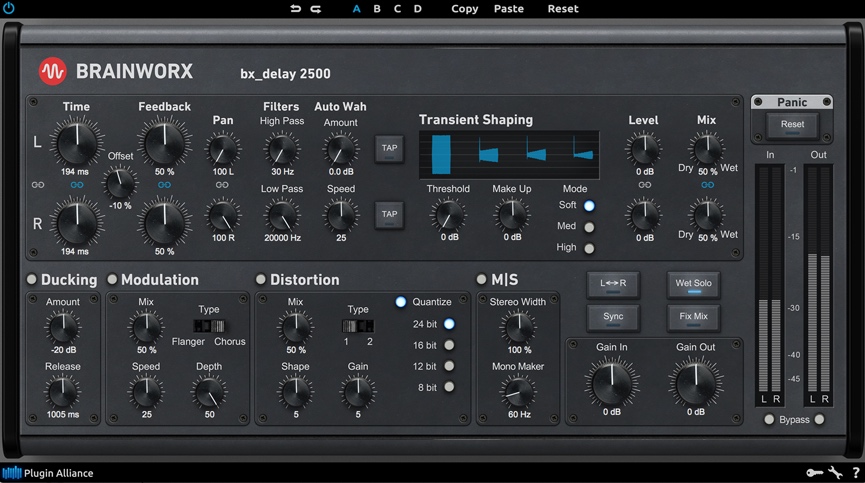The image size is (865, 483).
Task: Click the L<->R swap button
Action: [613, 285]
